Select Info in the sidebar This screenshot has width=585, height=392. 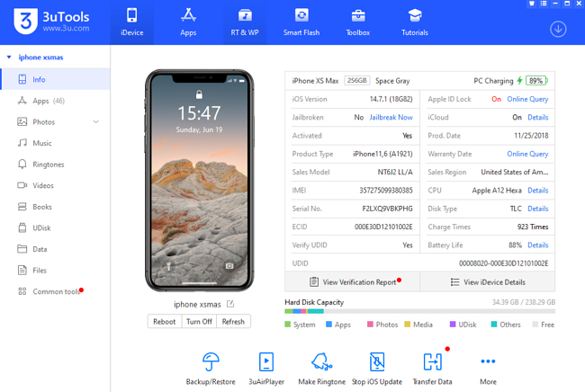55,79
